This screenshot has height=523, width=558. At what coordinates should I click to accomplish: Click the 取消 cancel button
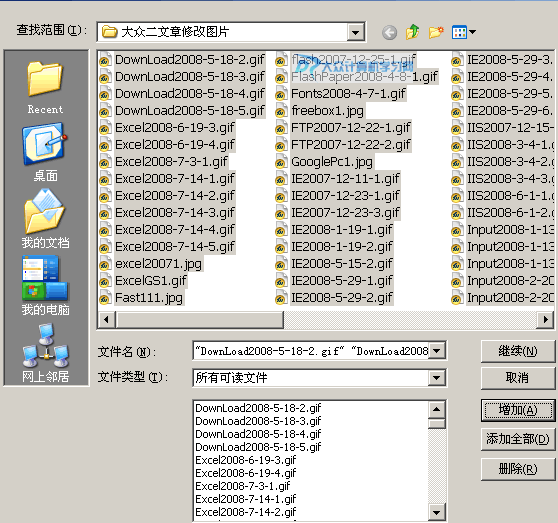517,378
